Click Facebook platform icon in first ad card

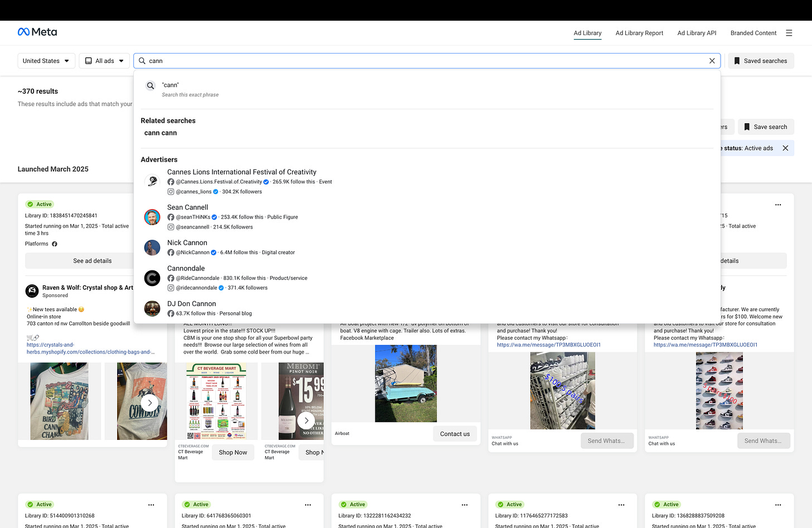point(55,244)
